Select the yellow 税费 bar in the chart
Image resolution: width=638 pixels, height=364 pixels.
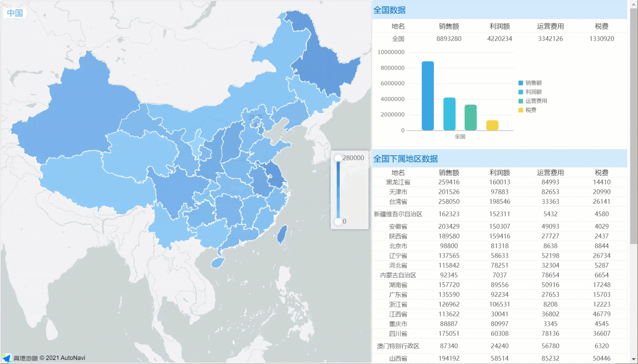(492, 125)
